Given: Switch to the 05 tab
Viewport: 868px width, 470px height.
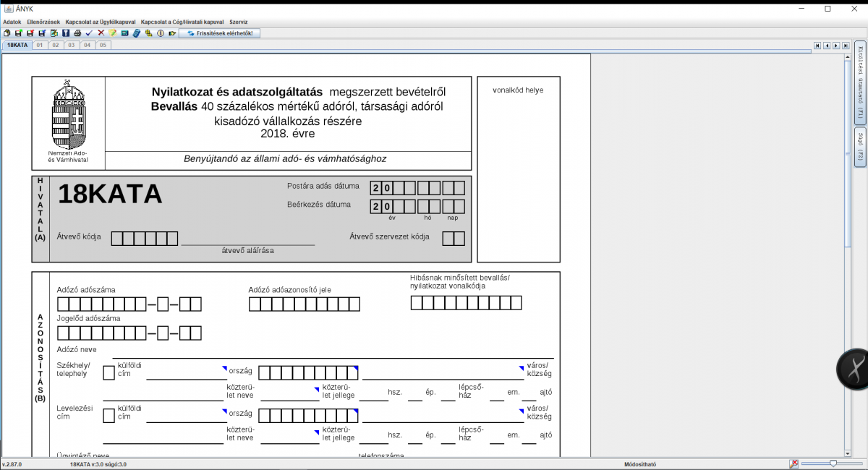Looking at the screenshot, I should [103, 45].
